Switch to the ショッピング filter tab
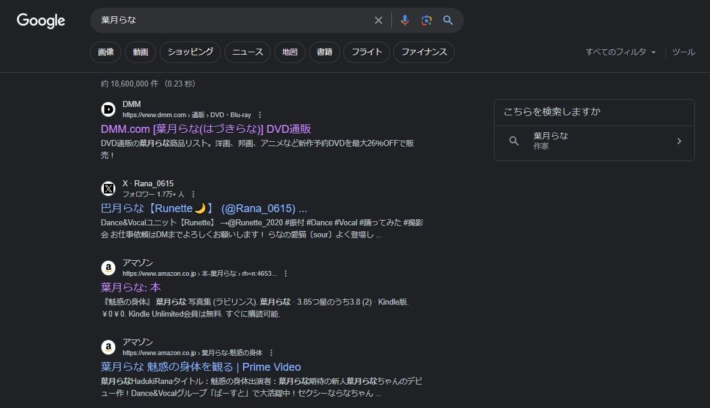710x408 pixels. pos(190,52)
